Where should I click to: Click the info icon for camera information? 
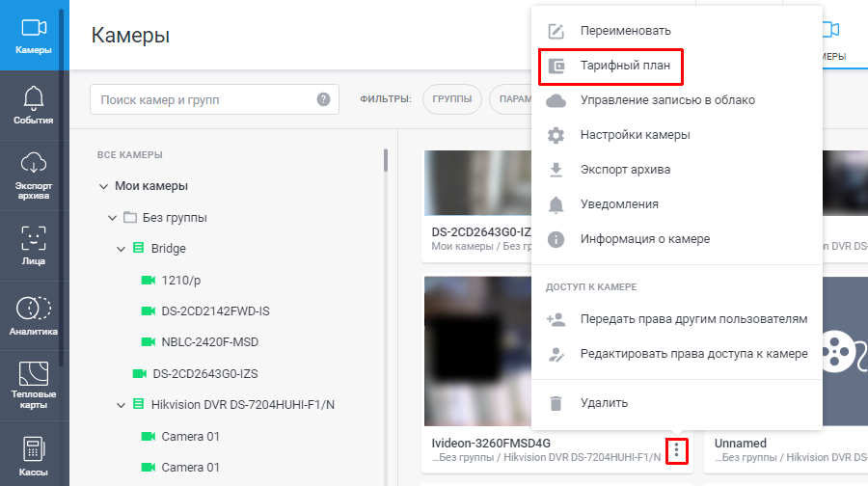556,239
